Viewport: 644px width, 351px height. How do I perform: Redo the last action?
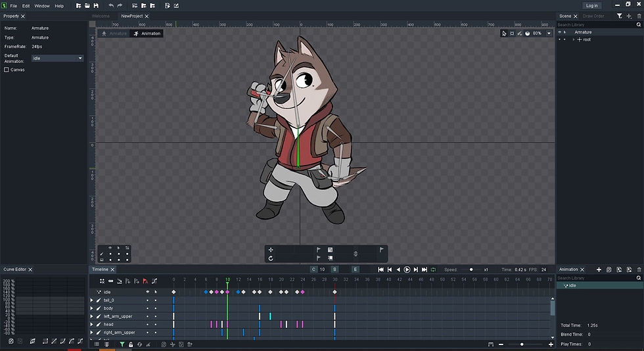[120, 6]
